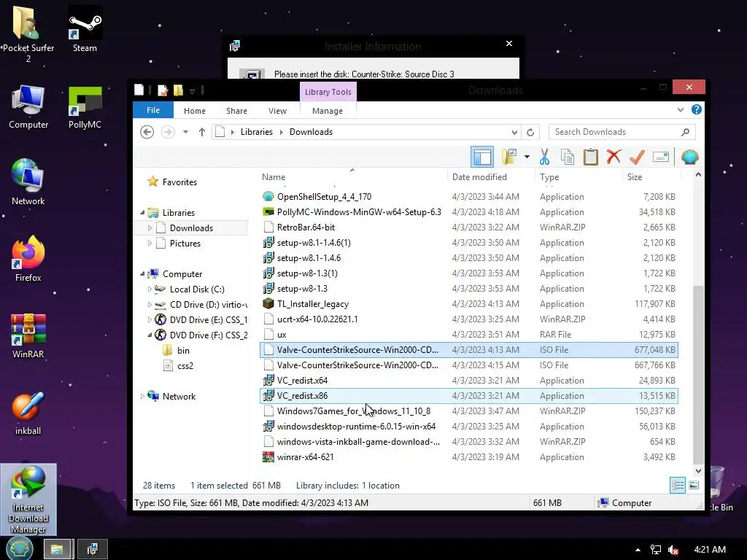The height and width of the screenshot is (560, 747).
Task: Switch to the Manage ribbon tab
Action: point(328,111)
